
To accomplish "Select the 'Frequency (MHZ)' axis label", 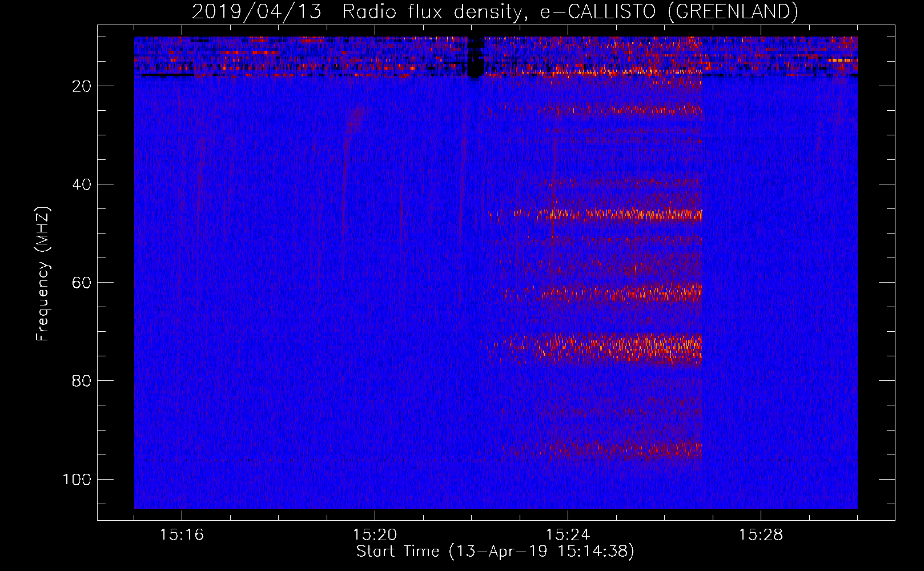I will point(43,274).
